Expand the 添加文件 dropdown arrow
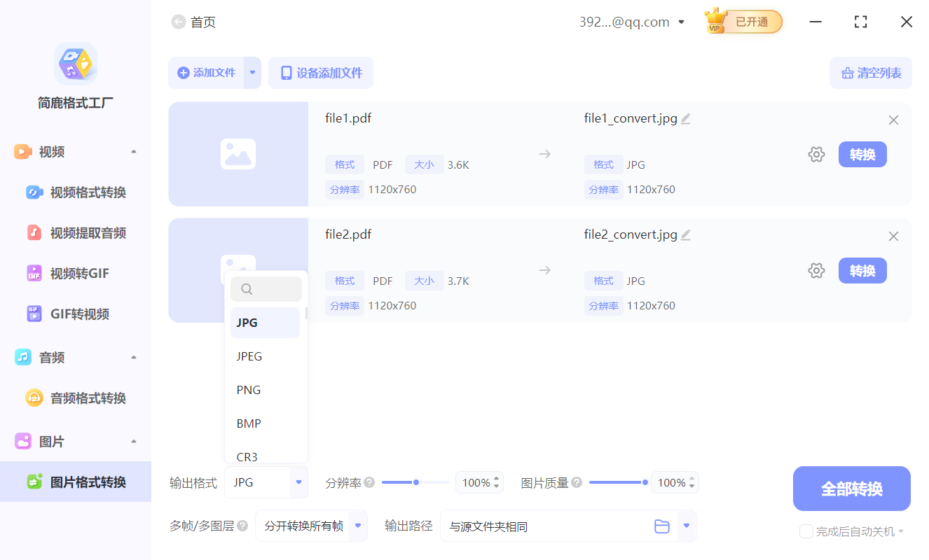The image size is (929, 560). point(252,72)
